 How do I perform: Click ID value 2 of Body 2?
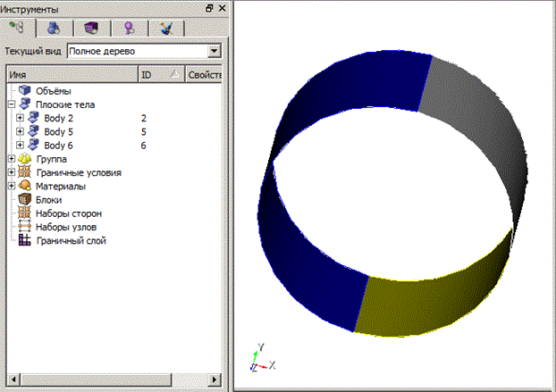pyautogui.click(x=144, y=118)
